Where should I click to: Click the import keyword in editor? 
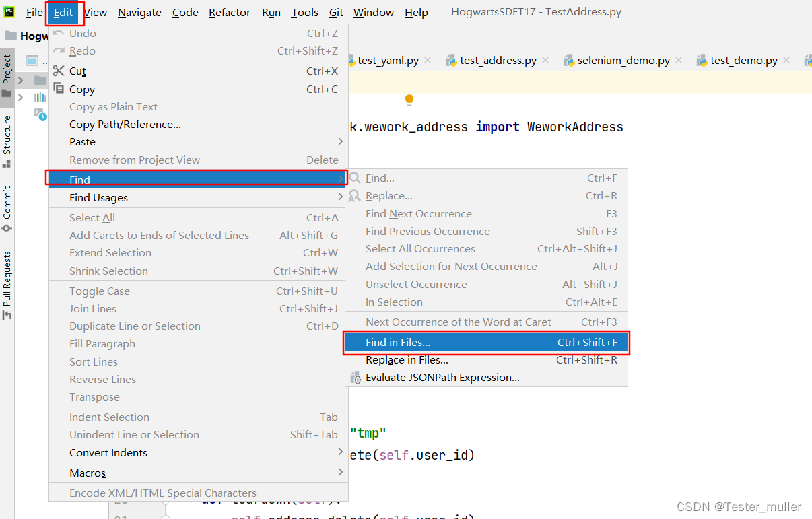[498, 127]
